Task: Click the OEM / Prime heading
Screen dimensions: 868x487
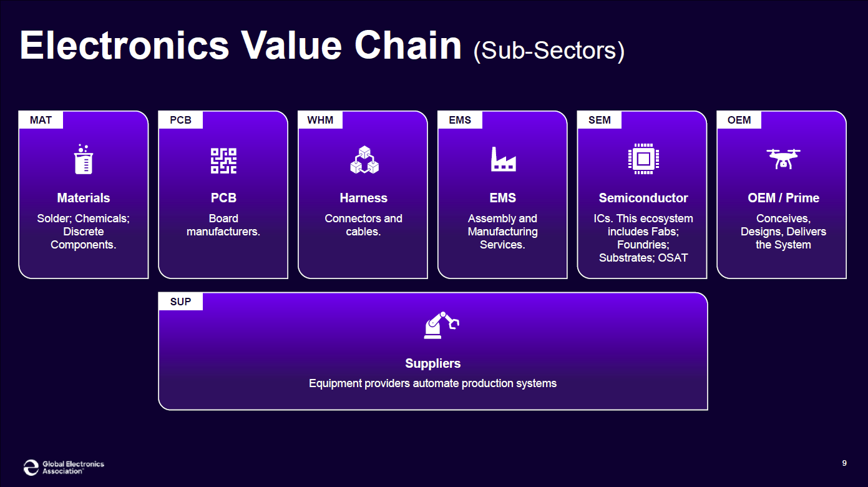Action: [x=783, y=198]
